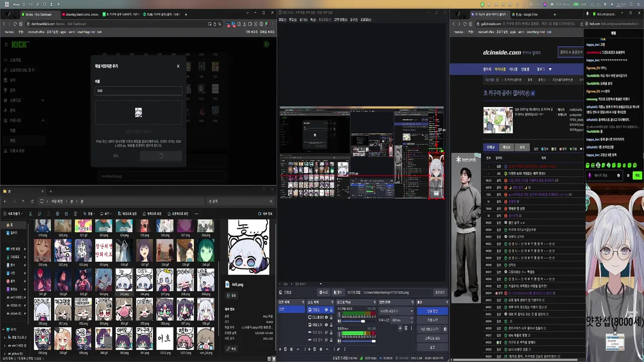Click the cancel button in the emote dialog
644x362 pixels.
point(116,156)
